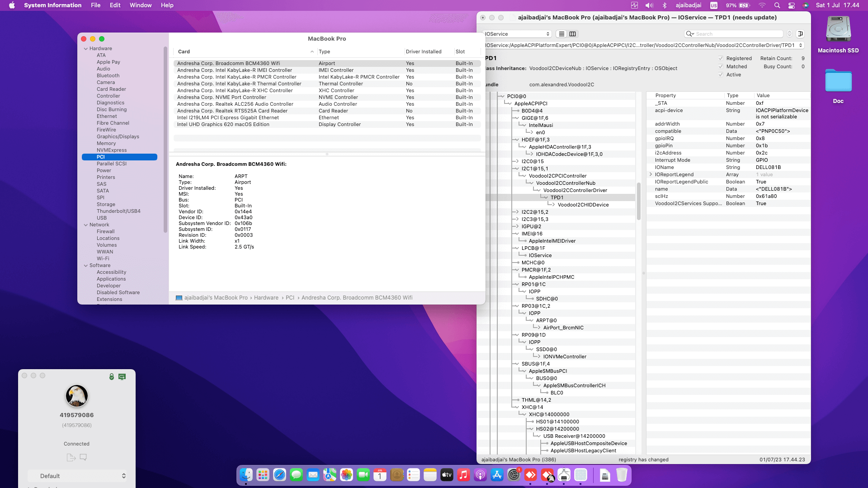
Task: Expand the IGPU@2 registry node
Action: [x=516, y=226]
